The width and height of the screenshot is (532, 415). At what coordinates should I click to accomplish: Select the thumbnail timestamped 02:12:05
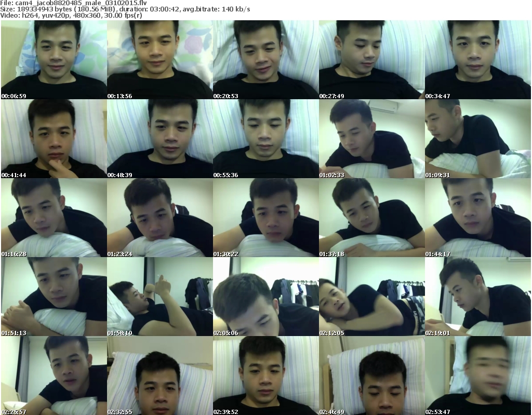tap(372, 297)
